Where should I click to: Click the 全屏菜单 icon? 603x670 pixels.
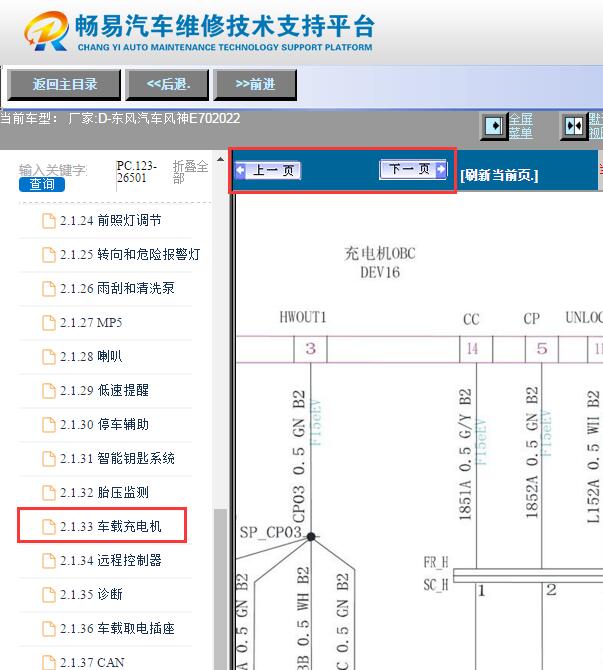click(494, 126)
